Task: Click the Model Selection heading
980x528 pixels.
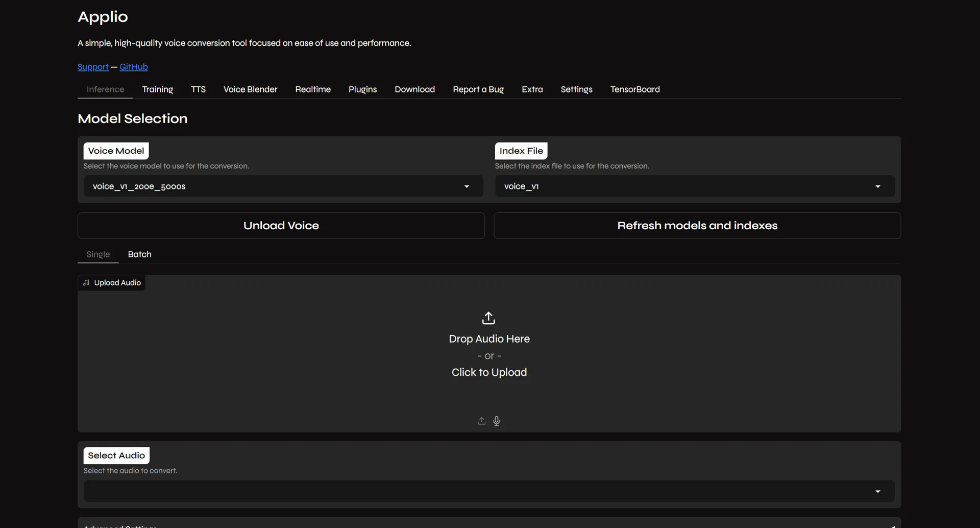Action: (133, 118)
